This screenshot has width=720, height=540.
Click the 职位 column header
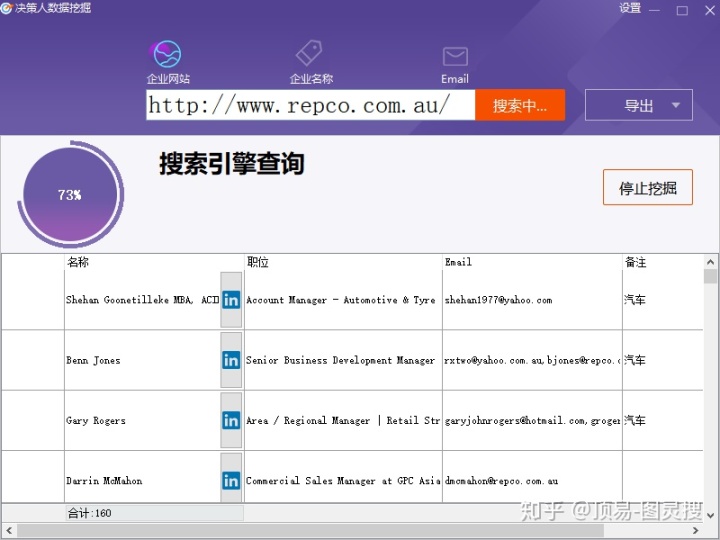pyautogui.click(x=343, y=262)
